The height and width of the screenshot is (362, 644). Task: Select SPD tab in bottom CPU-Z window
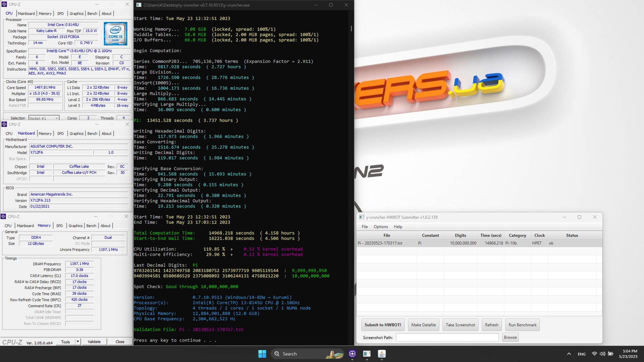pos(59,226)
